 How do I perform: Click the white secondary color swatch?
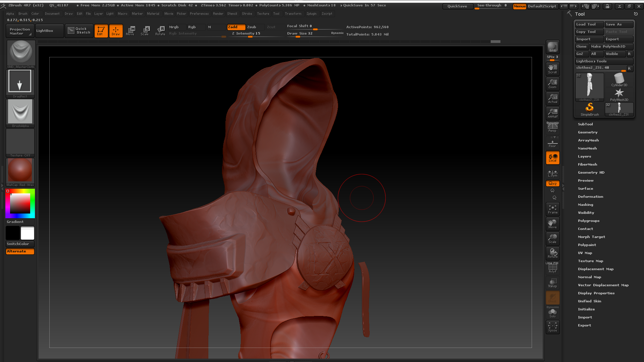click(x=28, y=233)
